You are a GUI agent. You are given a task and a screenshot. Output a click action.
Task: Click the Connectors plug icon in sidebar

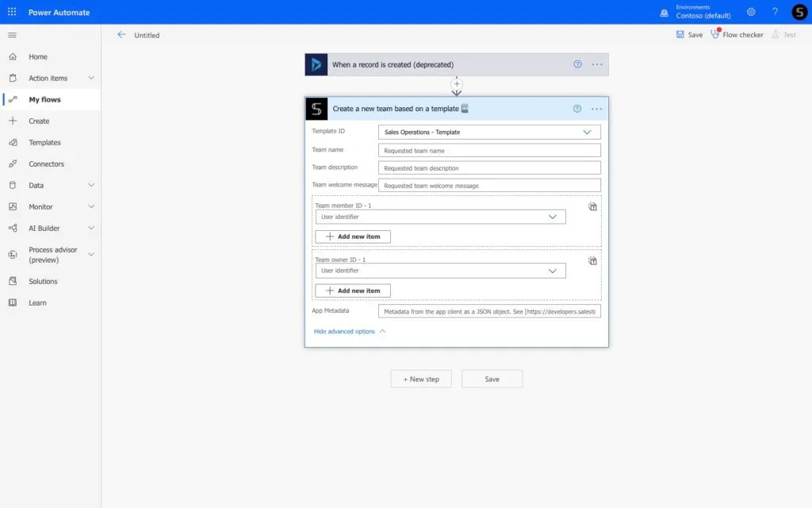pos(13,164)
